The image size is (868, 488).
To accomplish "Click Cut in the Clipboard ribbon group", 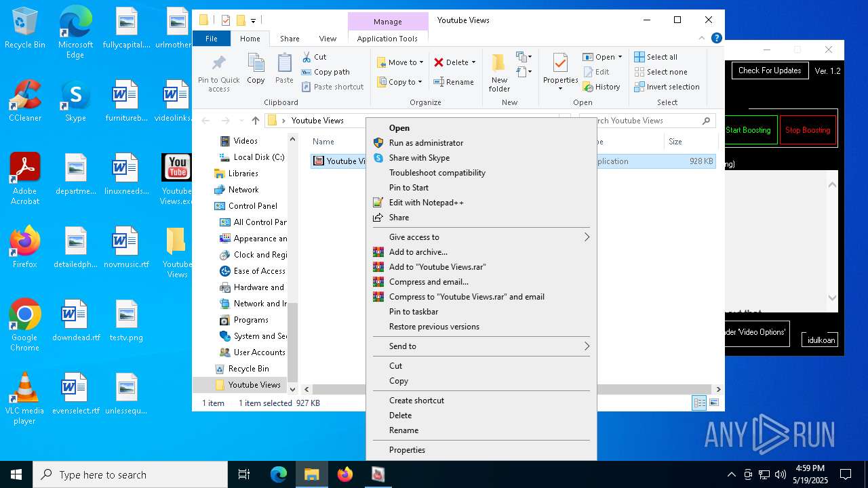I will tap(314, 57).
